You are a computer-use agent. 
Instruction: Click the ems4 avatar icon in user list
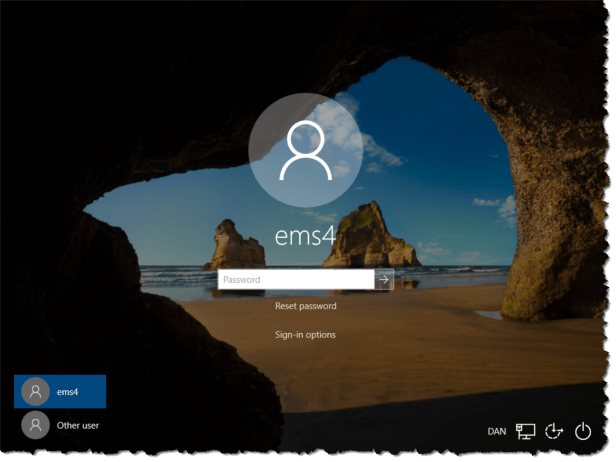coord(35,392)
